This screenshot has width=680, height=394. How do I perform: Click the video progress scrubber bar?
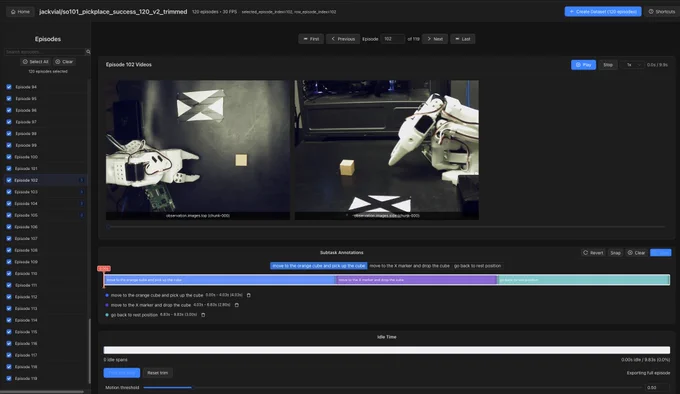pos(386,227)
